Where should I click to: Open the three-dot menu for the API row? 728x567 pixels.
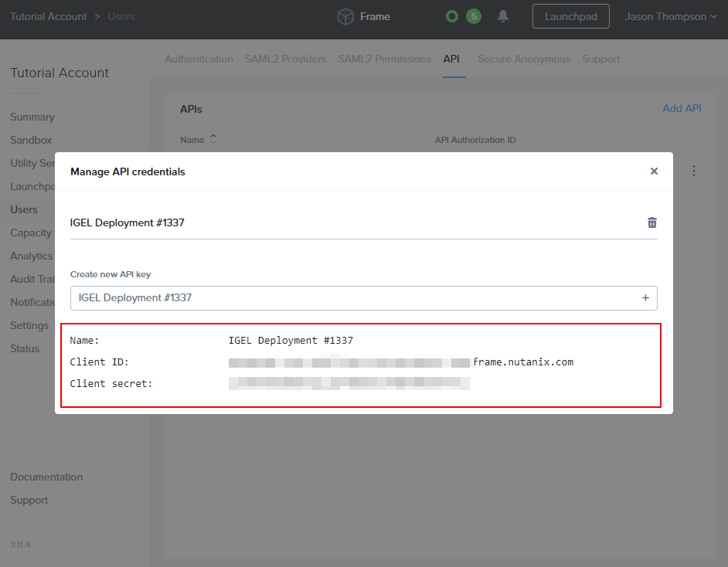[x=694, y=171]
